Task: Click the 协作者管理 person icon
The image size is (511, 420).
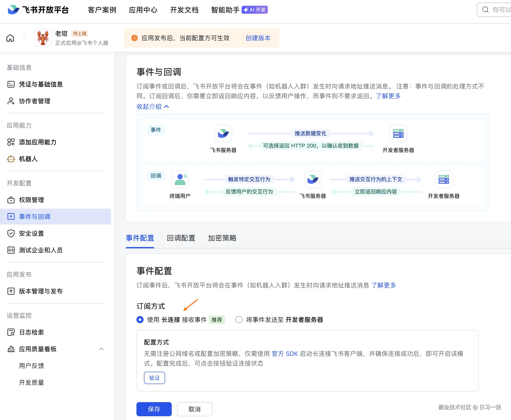Action: pos(11,101)
